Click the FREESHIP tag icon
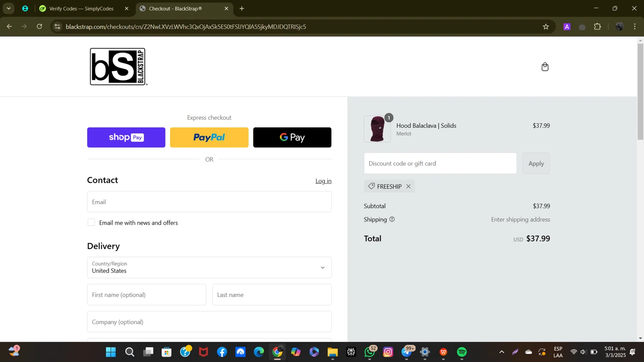Viewport: 644px width, 362px height. coord(371,186)
